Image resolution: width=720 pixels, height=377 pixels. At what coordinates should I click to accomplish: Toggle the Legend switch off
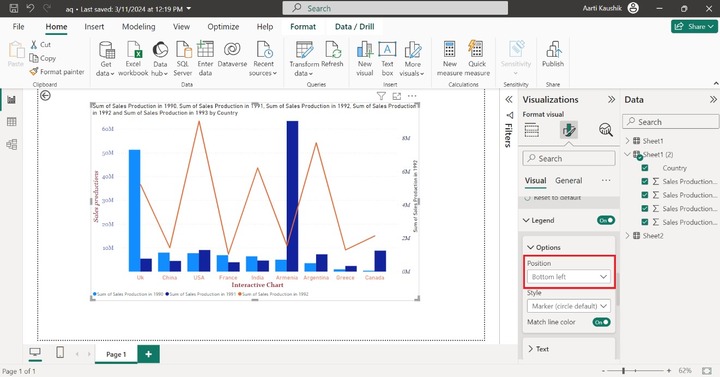click(606, 220)
